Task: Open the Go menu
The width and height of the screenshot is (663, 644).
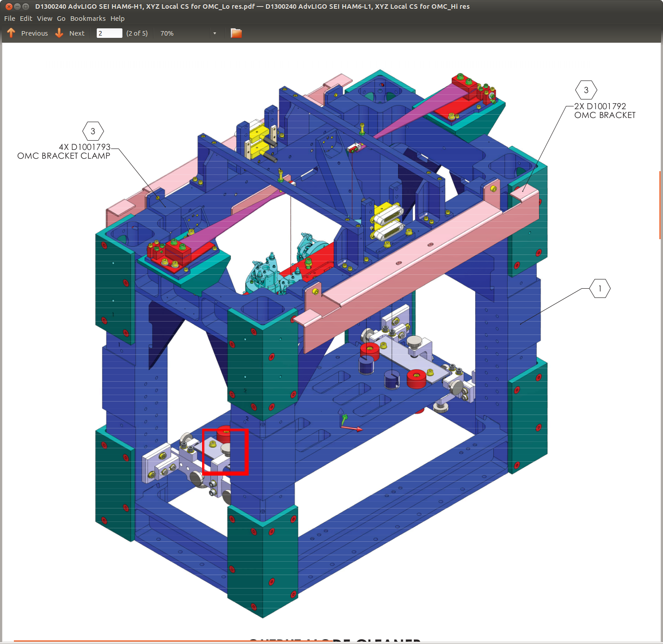Action: (x=61, y=19)
